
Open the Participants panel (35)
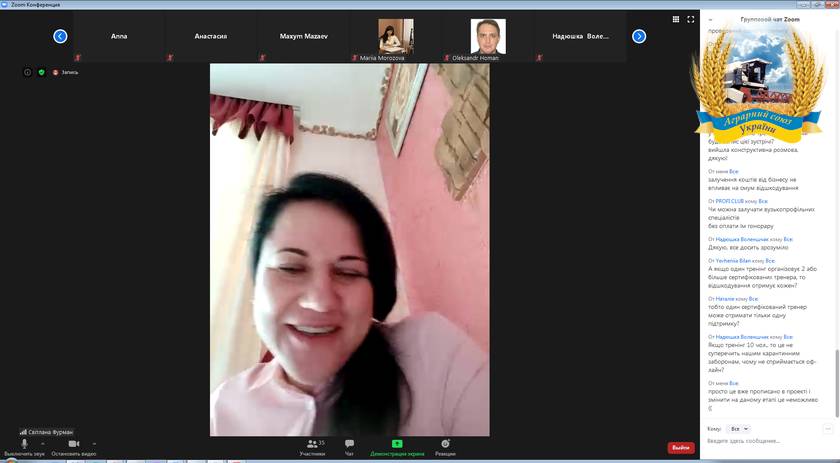click(313, 447)
